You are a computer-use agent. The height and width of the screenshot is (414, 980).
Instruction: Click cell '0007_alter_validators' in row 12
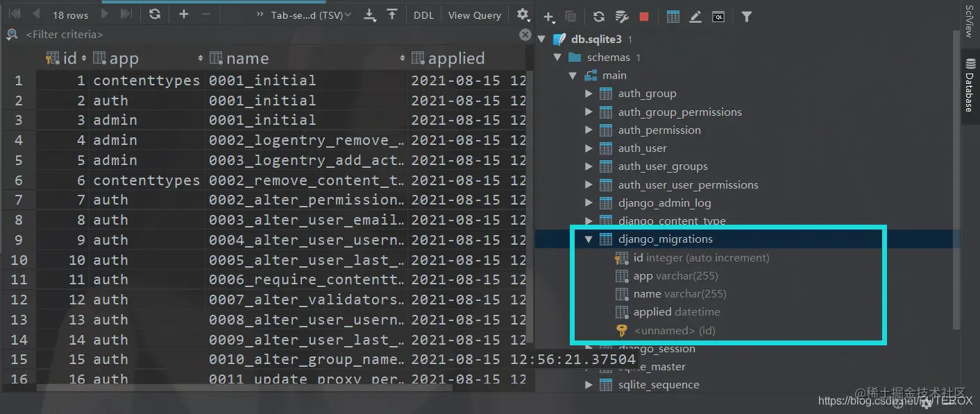(x=307, y=300)
